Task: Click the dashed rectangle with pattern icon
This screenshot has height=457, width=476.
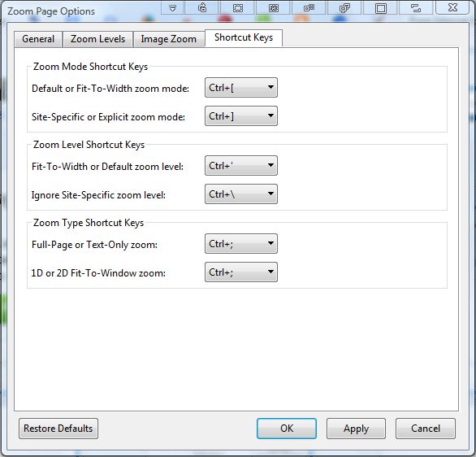Action: (x=274, y=7)
